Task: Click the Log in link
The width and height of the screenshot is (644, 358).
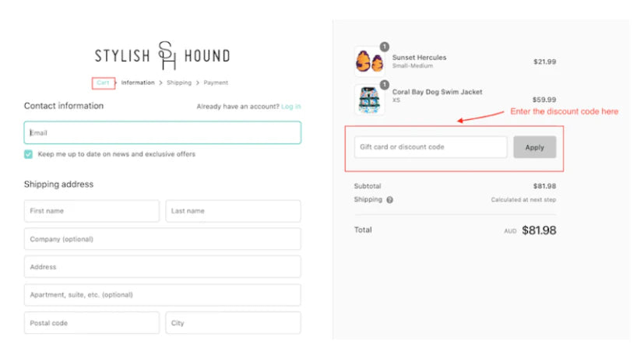Action: coord(290,107)
